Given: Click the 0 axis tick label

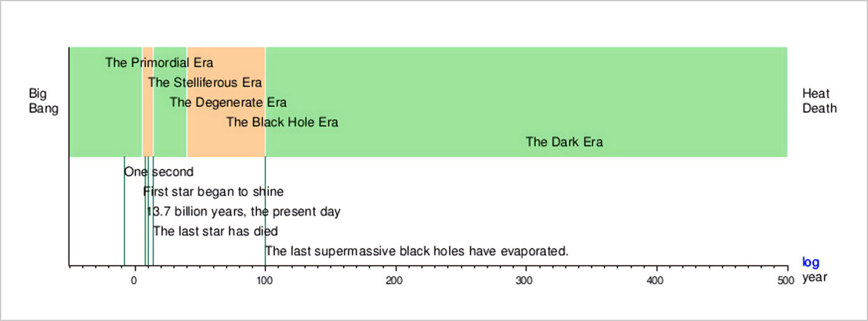Looking at the screenshot, I should click(134, 281).
